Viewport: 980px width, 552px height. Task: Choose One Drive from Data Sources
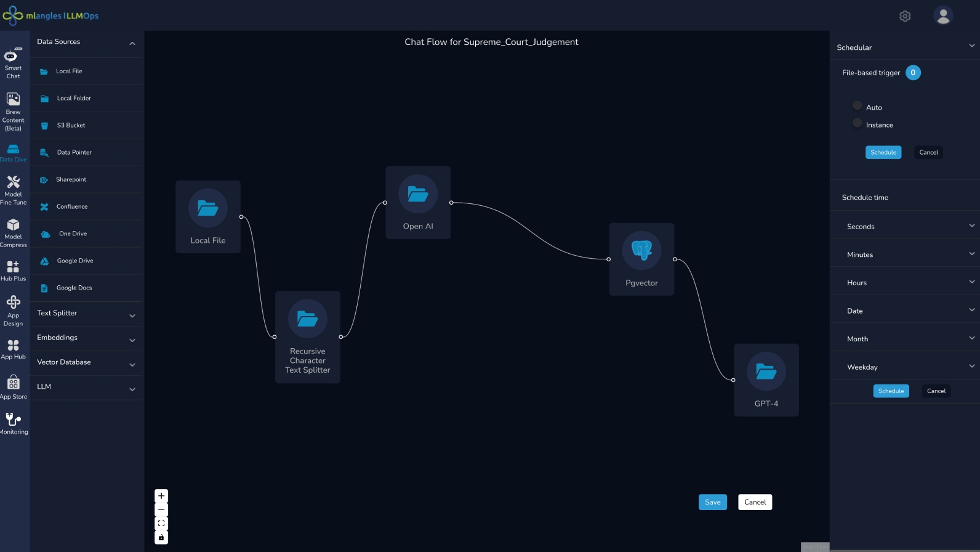87,233
